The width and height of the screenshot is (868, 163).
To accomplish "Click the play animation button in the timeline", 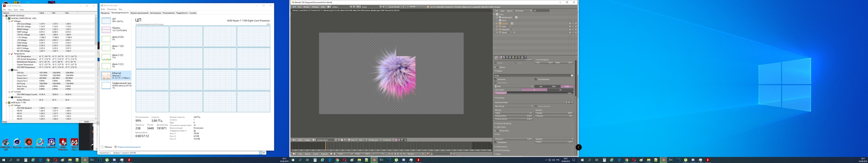I will pos(398,154).
